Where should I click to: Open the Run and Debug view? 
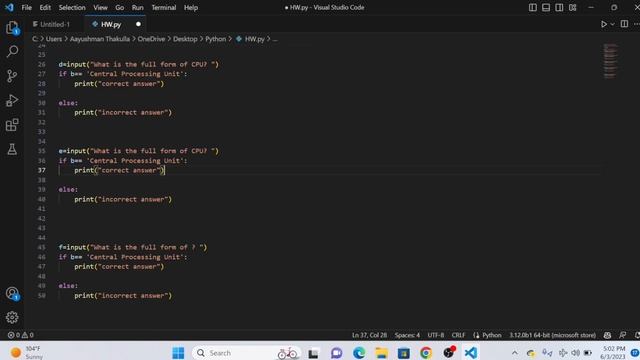point(12,100)
